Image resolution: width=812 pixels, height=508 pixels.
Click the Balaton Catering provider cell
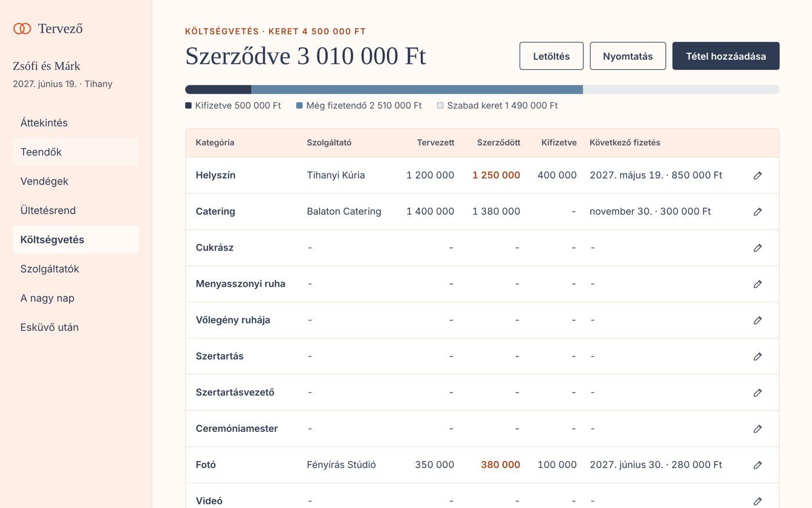(x=344, y=211)
